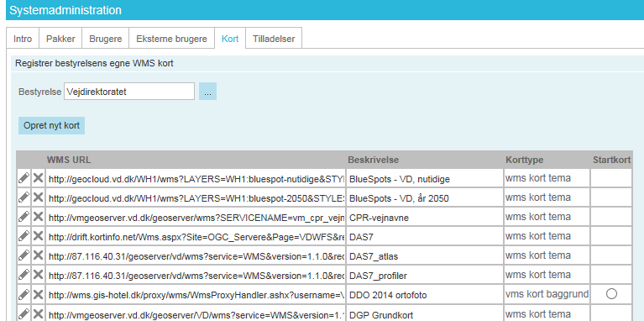This screenshot has height=321, width=644.
Task: Edit the CPR-vejnavne row with pencil icon
Action: (x=24, y=217)
